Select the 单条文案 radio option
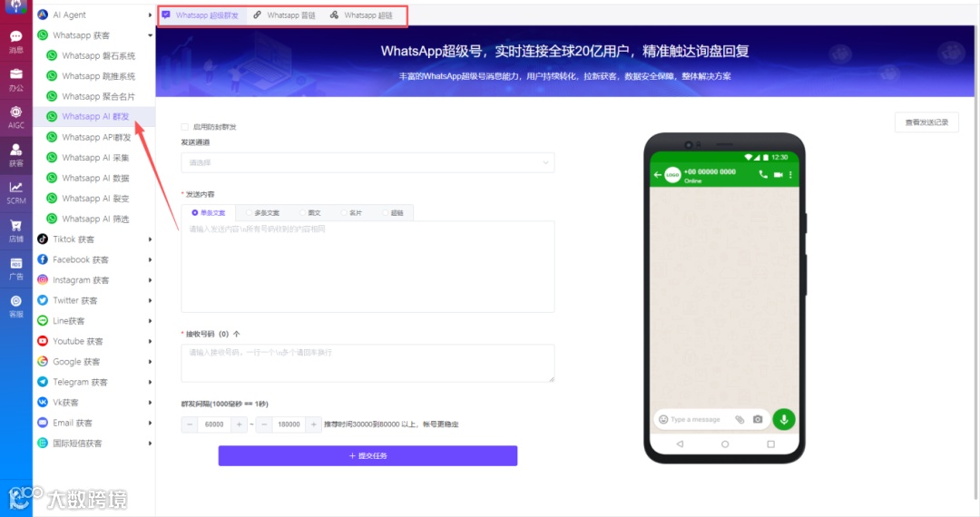Screen dimensions: 980x517 pyautogui.click(x=195, y=213)
